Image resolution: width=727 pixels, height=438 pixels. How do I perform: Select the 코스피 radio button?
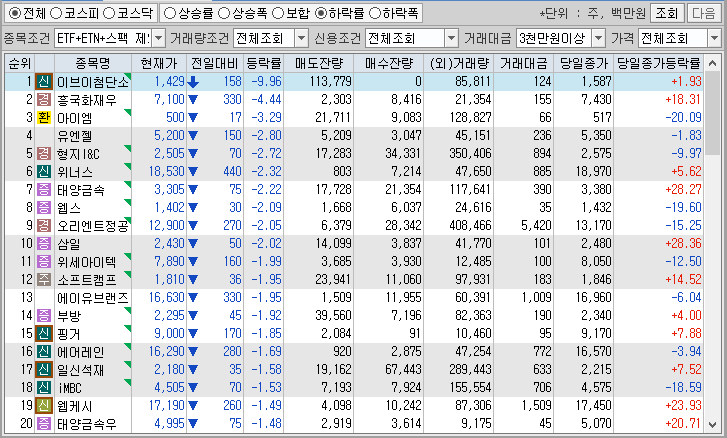pyautogui.click(x=56, y=13)
